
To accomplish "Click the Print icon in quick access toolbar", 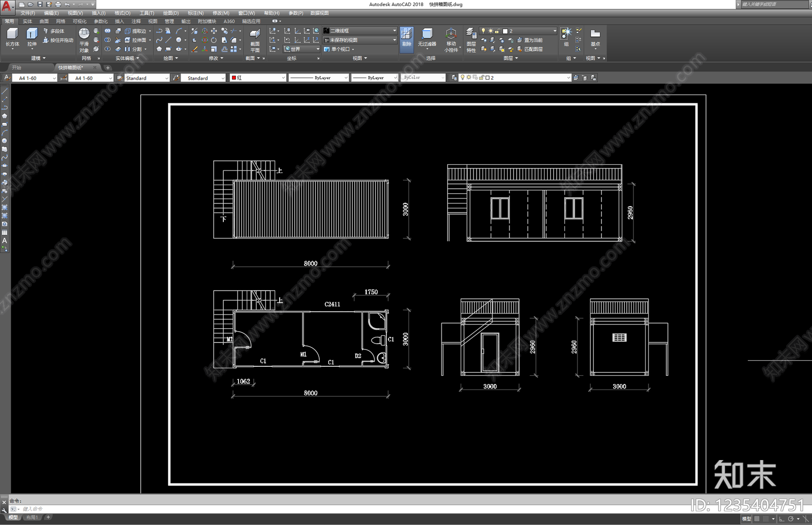I will [58, 5].
